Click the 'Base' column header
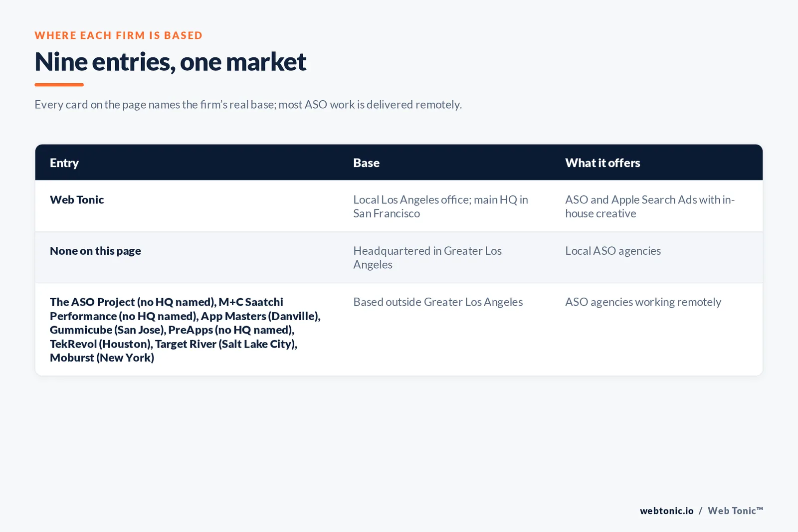 366,163
